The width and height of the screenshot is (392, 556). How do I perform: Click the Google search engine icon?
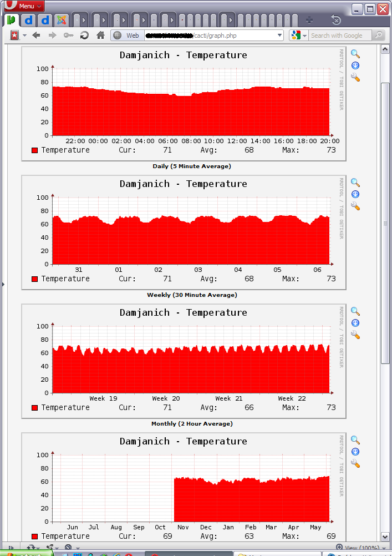(296, 35)
